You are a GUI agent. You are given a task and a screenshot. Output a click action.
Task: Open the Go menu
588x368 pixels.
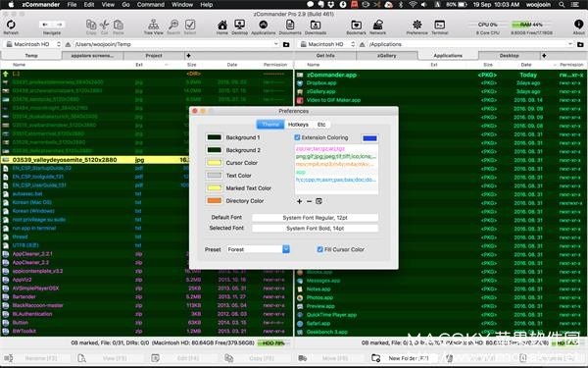125,5
